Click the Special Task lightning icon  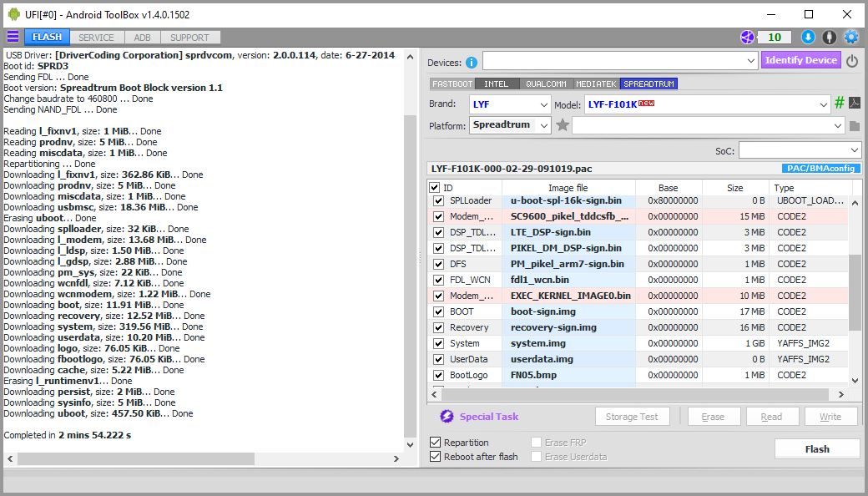(x=447, y=417)
